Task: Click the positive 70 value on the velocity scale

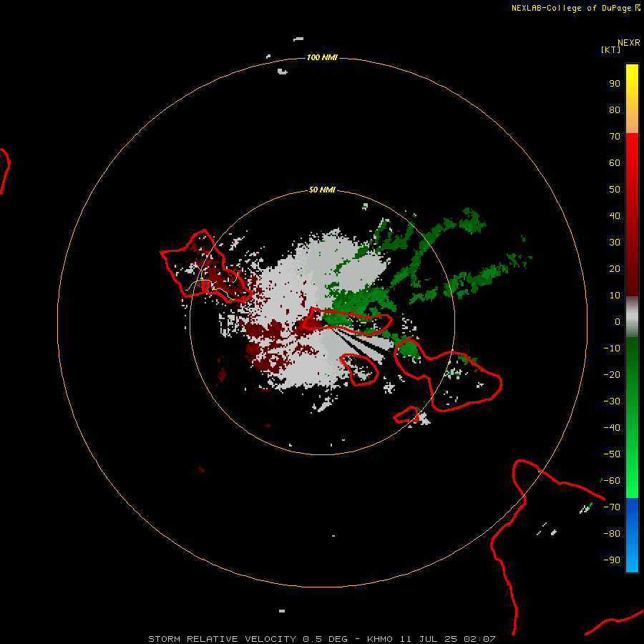Action: pyautogui.click(x=615, y=137)
